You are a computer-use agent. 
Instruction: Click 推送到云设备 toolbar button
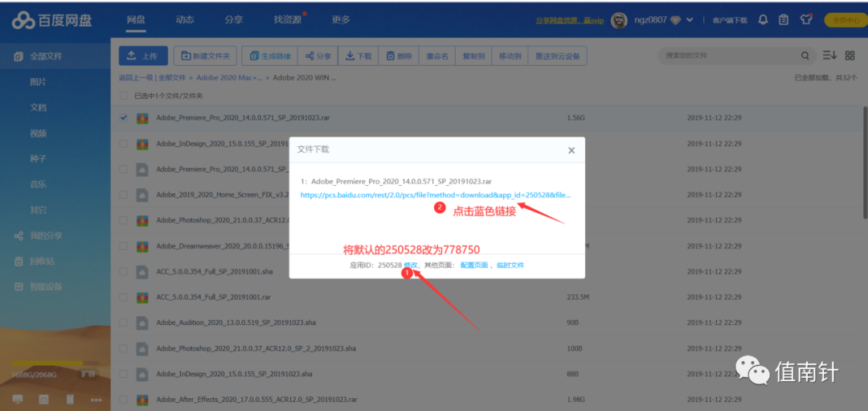click(x=558, y=56)
